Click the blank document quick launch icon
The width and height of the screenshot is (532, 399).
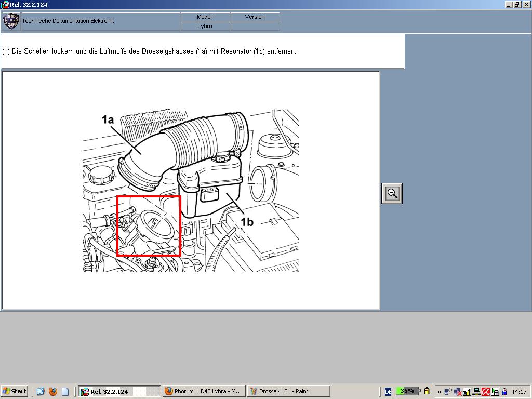click(65, 391)
